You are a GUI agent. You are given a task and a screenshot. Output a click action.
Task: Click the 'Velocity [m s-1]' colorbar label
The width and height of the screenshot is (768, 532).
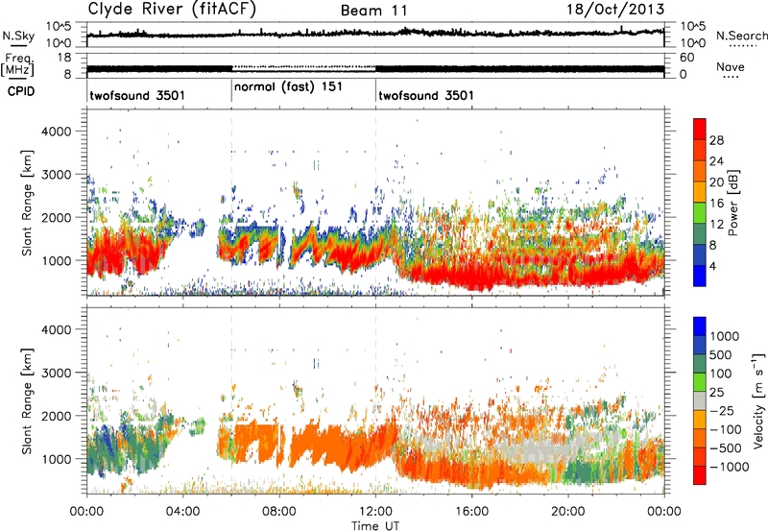pos(758,400)
